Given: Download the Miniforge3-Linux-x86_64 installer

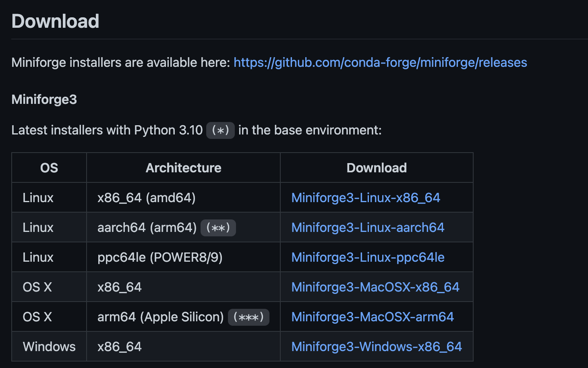Looking at the screenshot, I should point(366,198).
